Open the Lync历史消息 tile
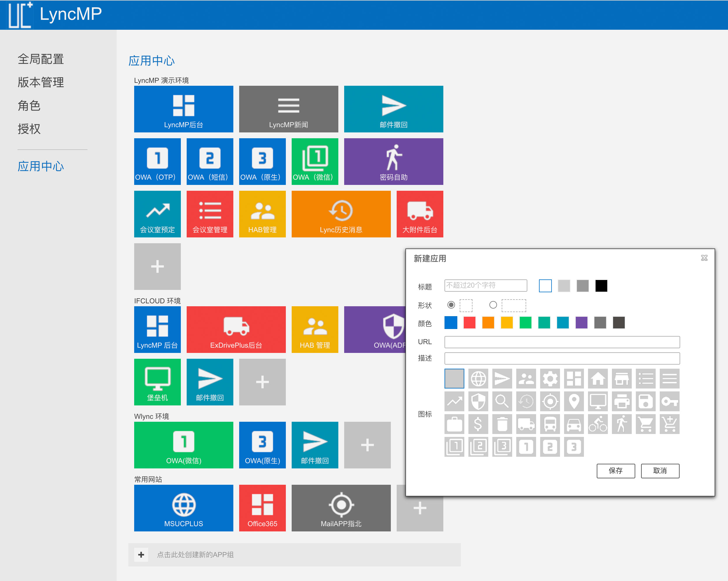Viewport: 728px width, 581px height. 341,214
